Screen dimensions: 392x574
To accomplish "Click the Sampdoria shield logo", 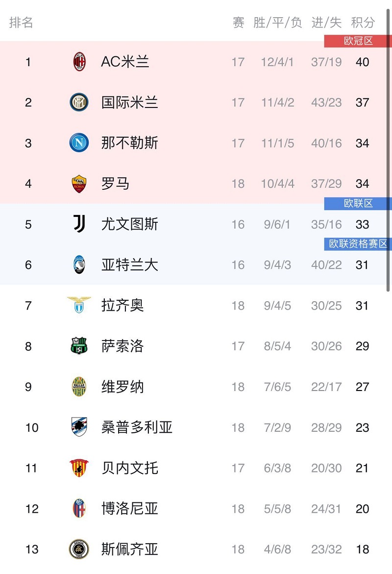I will [x=79, y=427].
